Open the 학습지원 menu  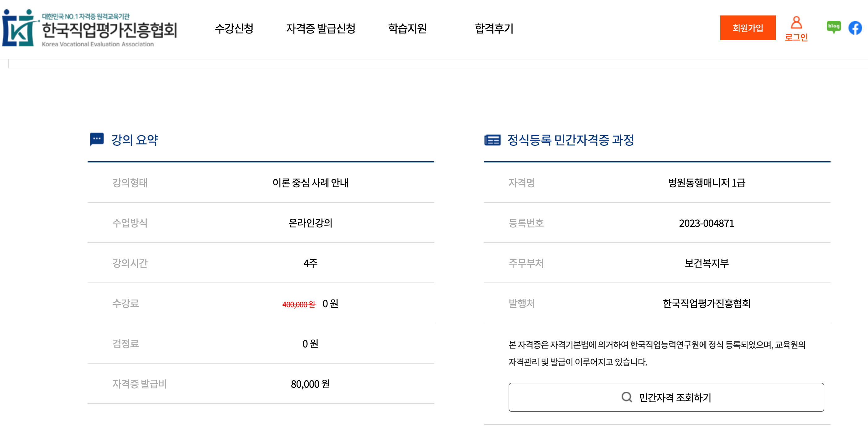click(x=408, y=29)
